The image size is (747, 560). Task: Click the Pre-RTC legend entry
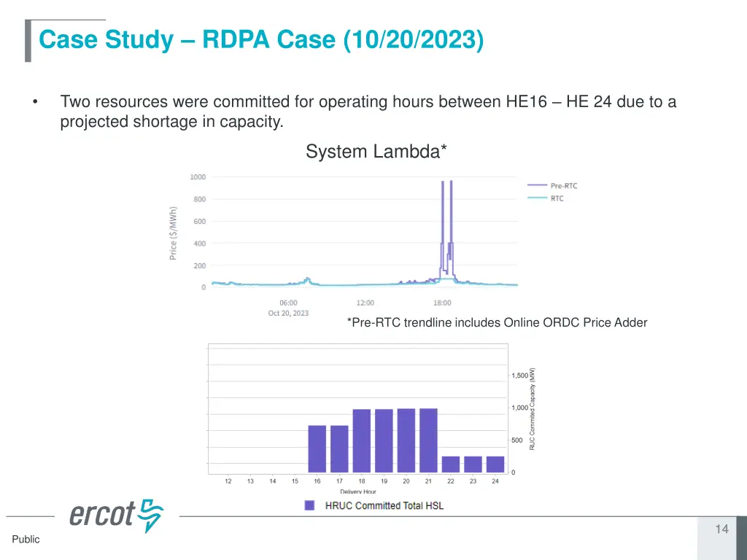[552, 186]
